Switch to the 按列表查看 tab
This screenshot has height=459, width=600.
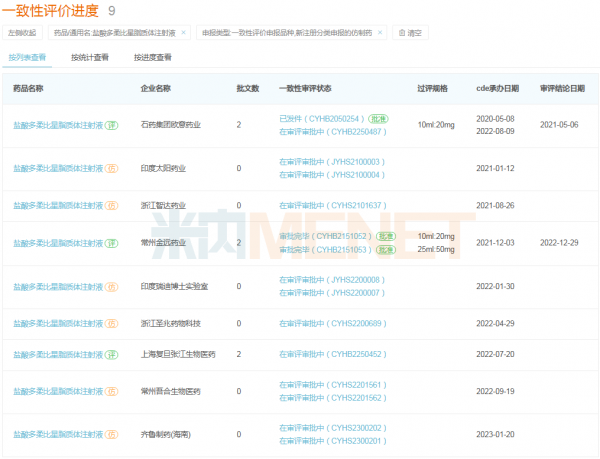click(x=27, y=58)
